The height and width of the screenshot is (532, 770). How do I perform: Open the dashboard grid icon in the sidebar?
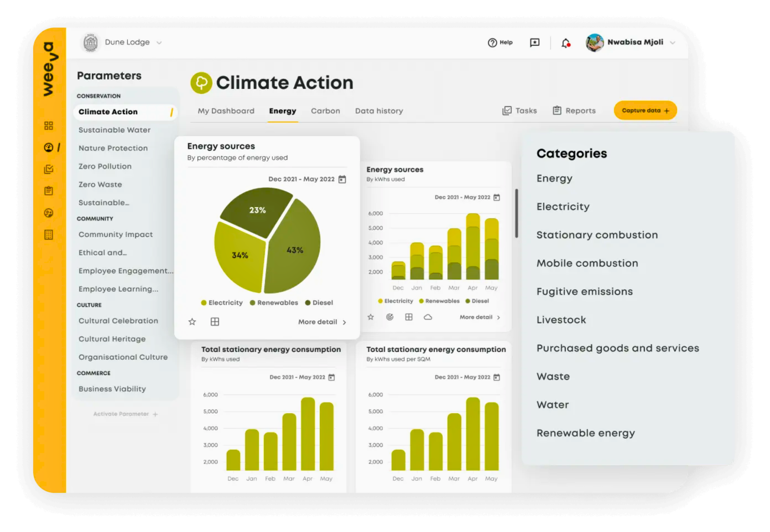coord(49,126)
